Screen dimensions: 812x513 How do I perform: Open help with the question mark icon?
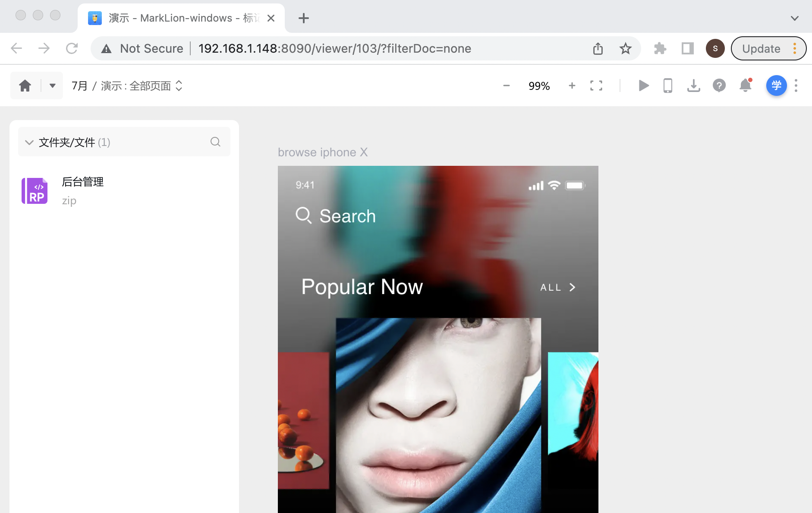pos(719,85)
